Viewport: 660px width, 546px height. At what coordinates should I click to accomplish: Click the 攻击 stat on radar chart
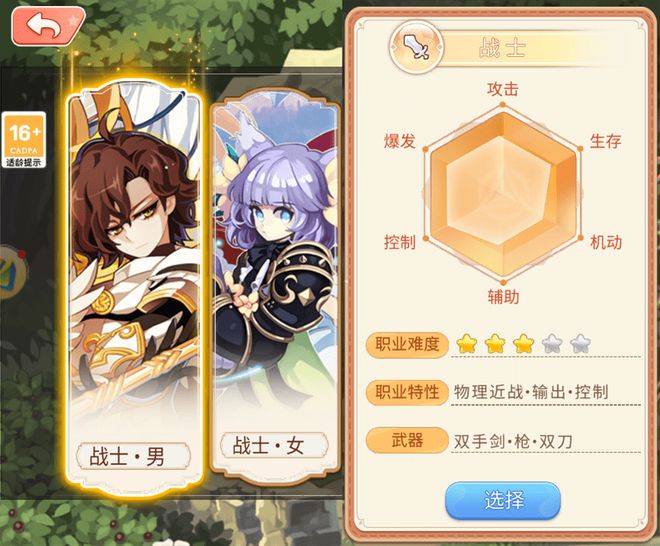click(x=503, y=89)
